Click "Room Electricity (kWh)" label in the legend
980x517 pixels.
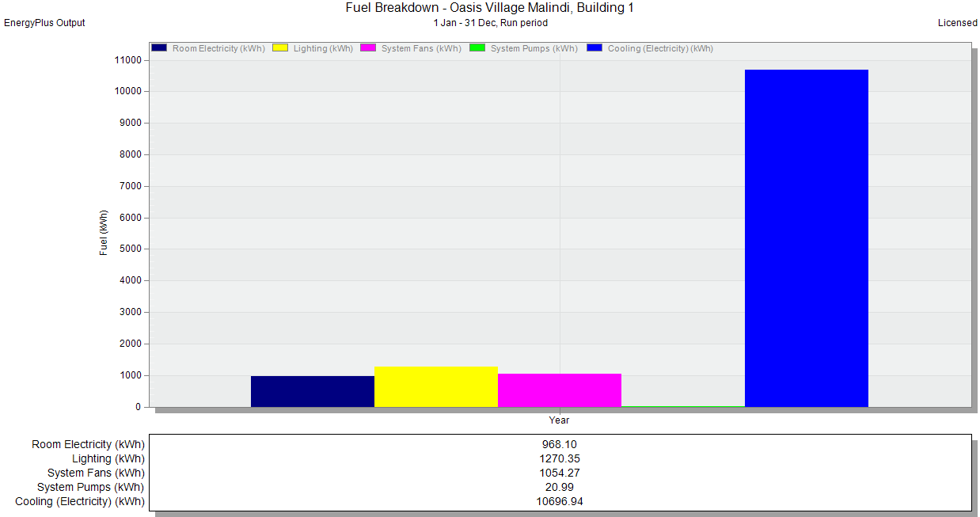coord(218,49)
